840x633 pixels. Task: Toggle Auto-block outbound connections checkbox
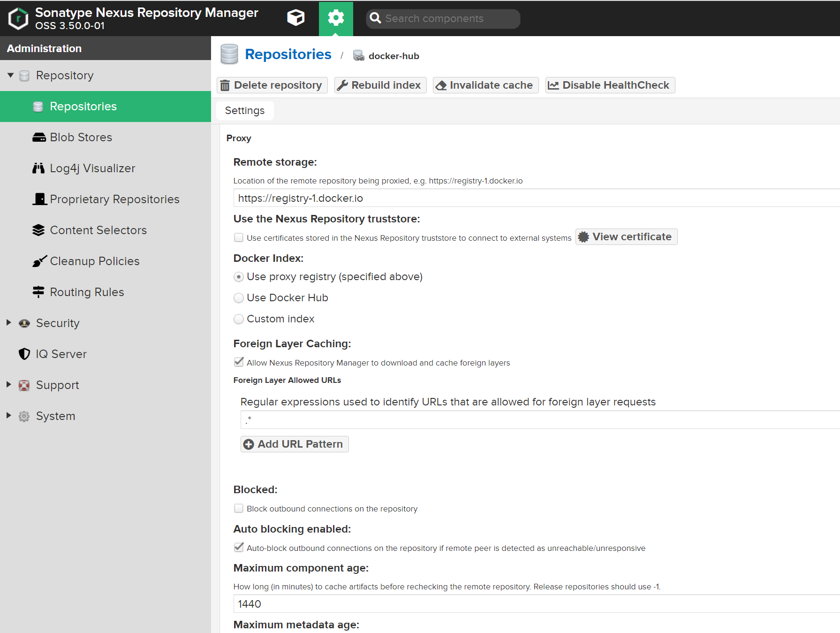(x=239, y=547)
